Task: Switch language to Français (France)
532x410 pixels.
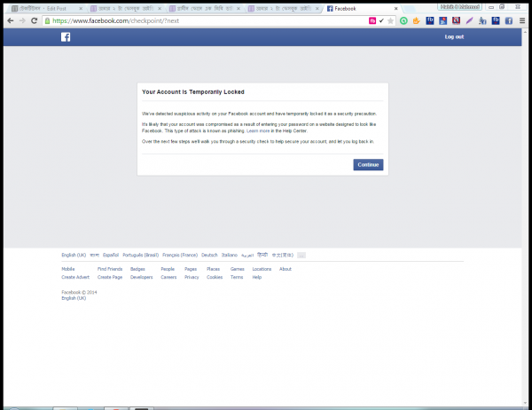Action: 180,255
